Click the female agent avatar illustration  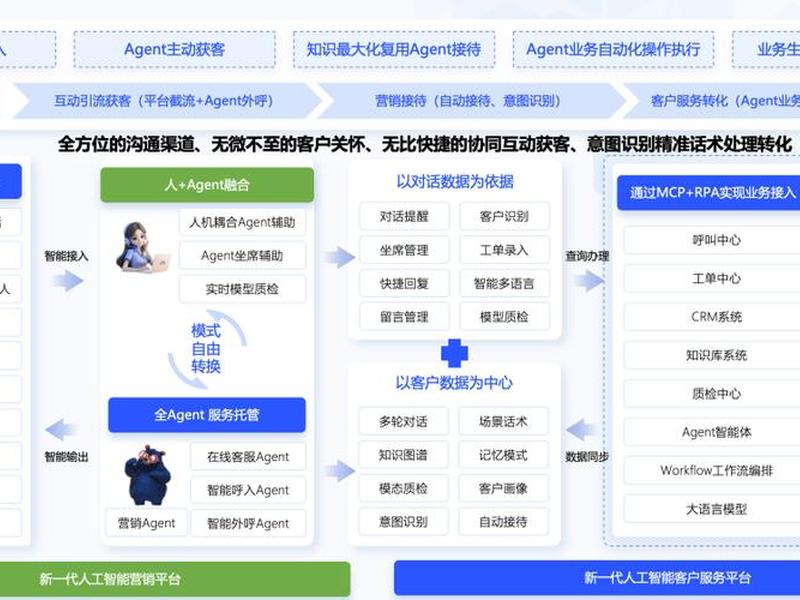[x=141, y=248]
